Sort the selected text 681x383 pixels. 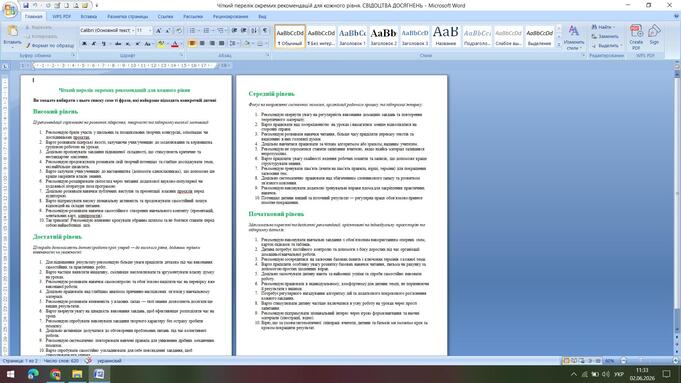(x=254, y=30)
